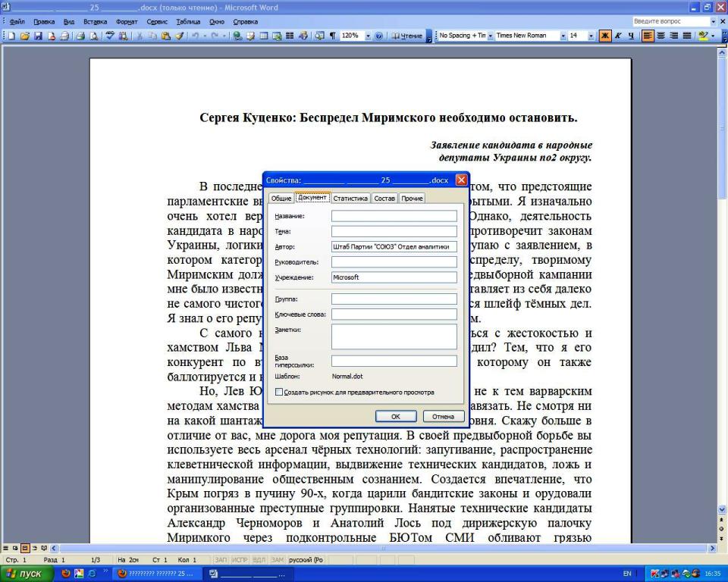Show paragraph marks with the ¶ icon
This screenshot has width=728, height=582.
point(332,36)
